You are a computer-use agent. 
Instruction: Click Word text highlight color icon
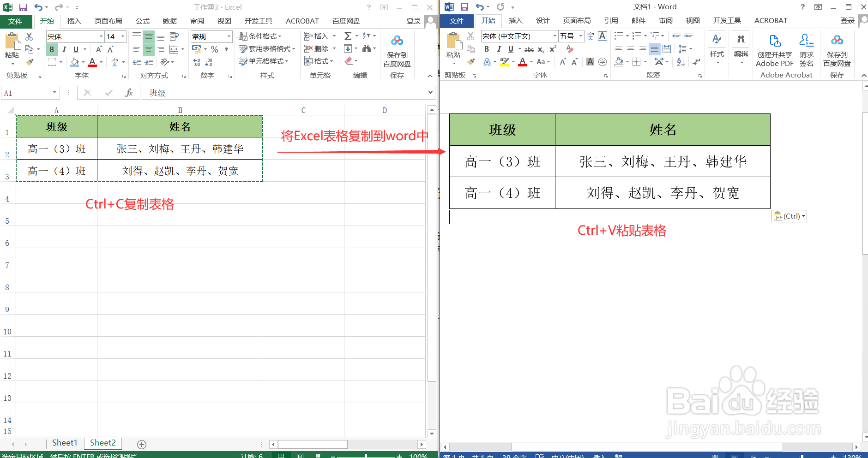point(505,62)
